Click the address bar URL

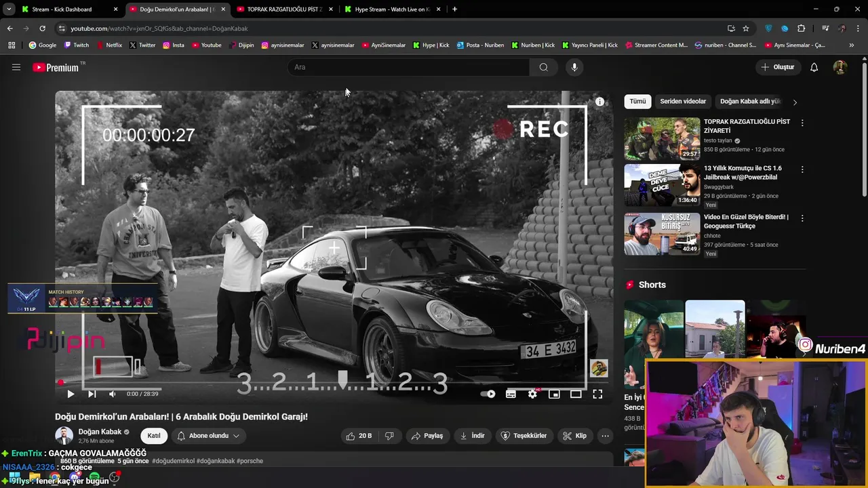click(x=159, y=28)
